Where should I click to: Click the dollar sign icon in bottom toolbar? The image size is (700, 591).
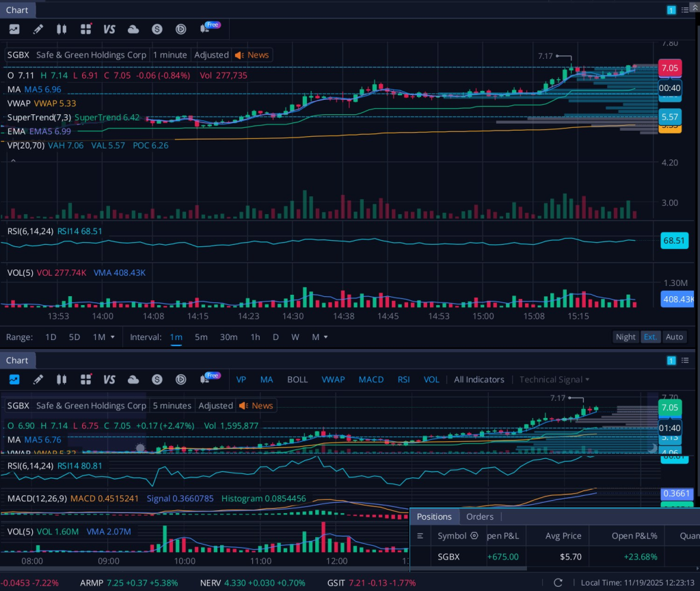coord(157,380)
